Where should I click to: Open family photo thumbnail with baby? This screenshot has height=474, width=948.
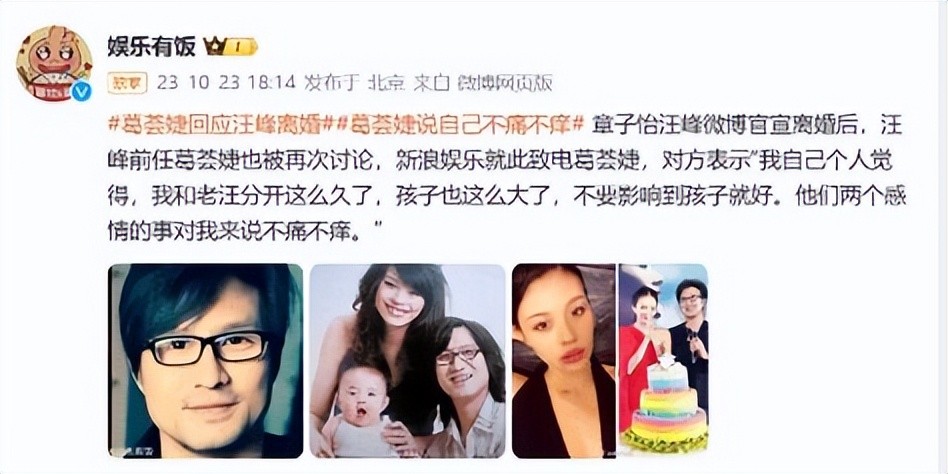[407, 361]
